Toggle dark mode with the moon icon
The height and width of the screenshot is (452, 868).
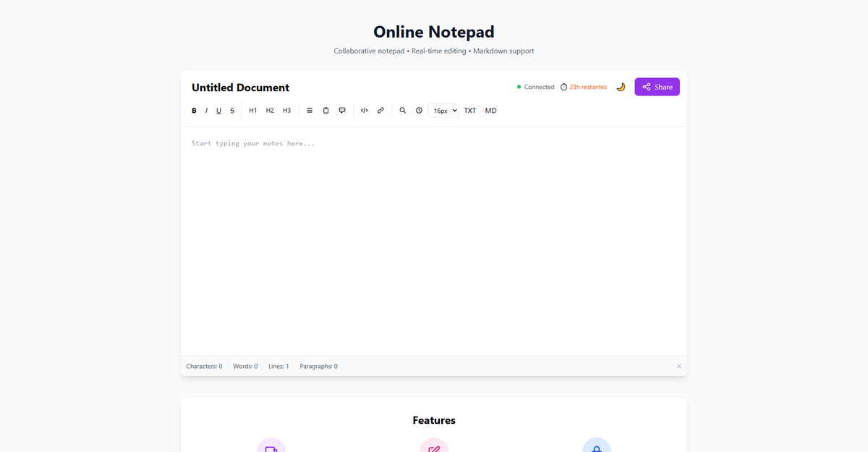(x=621, y=87)
